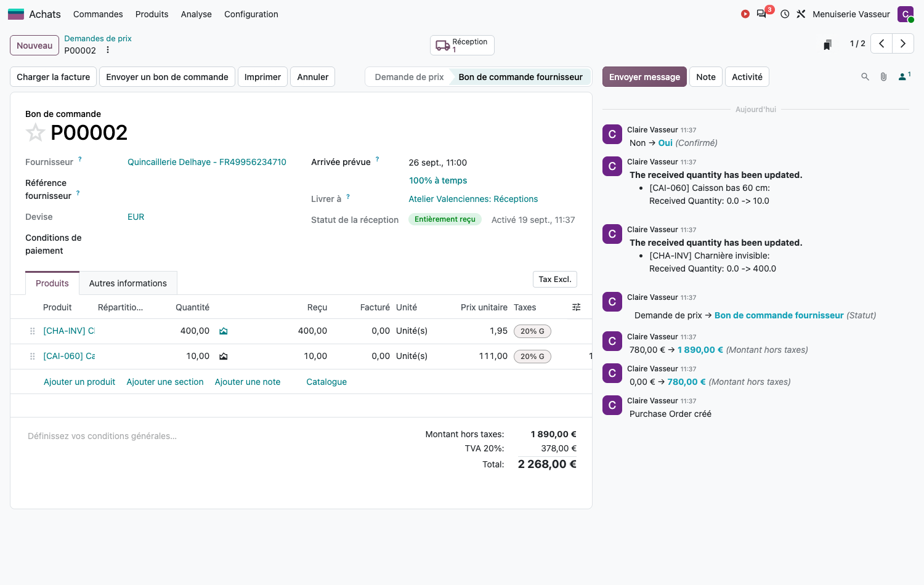The width and height of the screenshot is (924, 585).
Task: Open the Commandes menu
Action: [98, 14]
